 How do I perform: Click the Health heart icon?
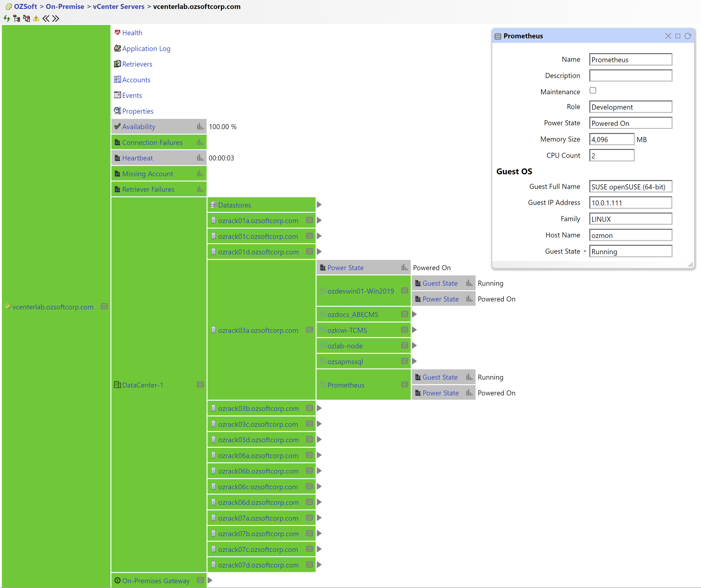coord(118,32)
